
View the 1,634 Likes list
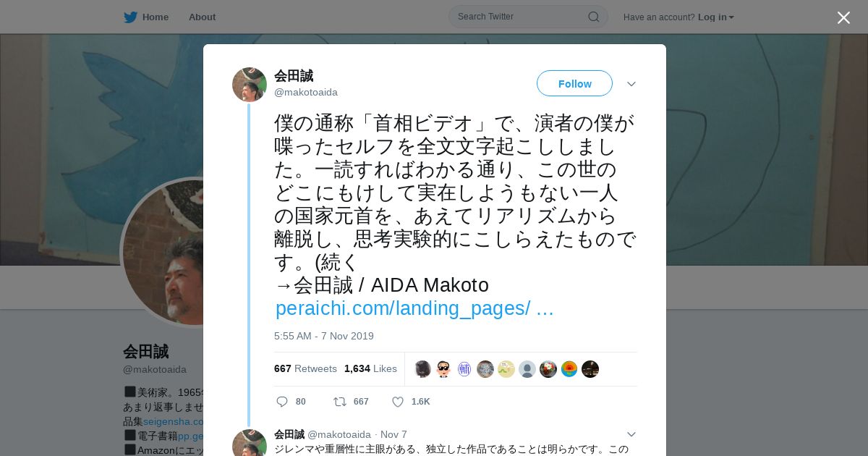click(370, 368)
